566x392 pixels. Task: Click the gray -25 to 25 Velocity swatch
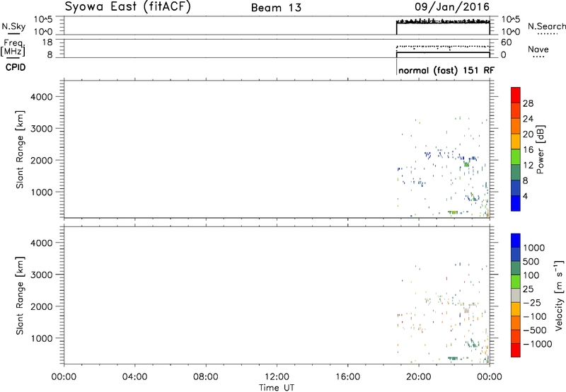[x=516, y=295]
